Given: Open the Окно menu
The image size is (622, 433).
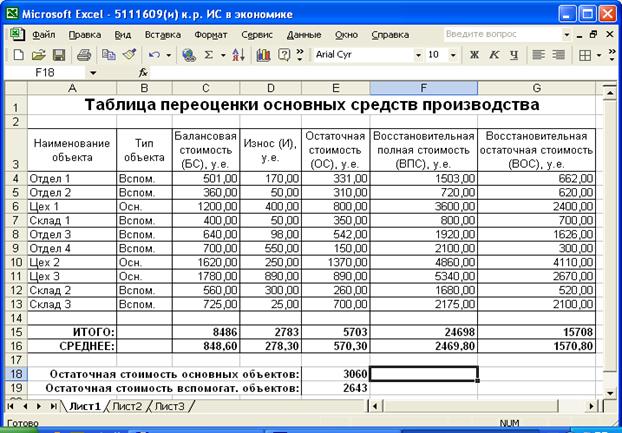Looking at the screenshot, I should point(346,35).
